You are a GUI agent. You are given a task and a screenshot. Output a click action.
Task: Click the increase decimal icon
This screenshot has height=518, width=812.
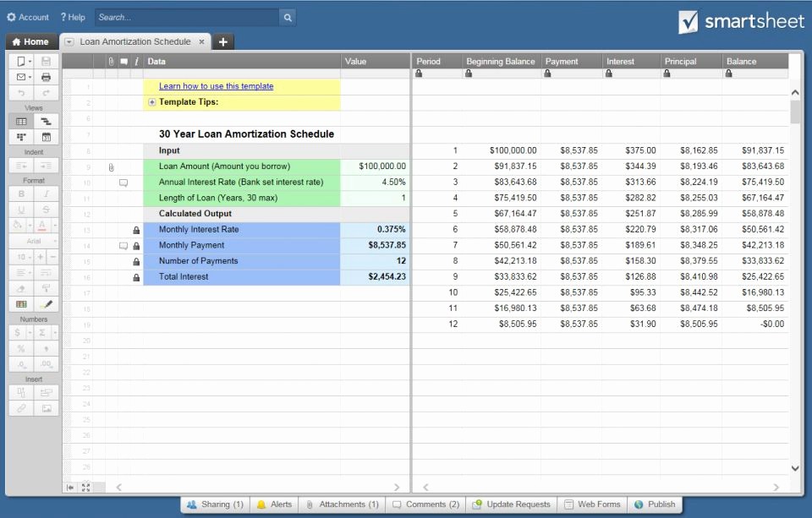tap(46, 364)
